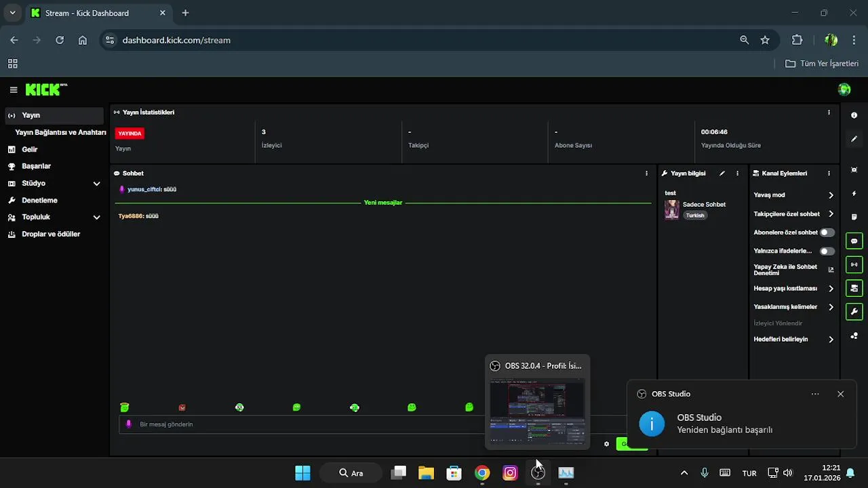The image size is (868, 488).
Task: Open Hedefleri belirleyin options arrow
Action: [x=831, y=340]
